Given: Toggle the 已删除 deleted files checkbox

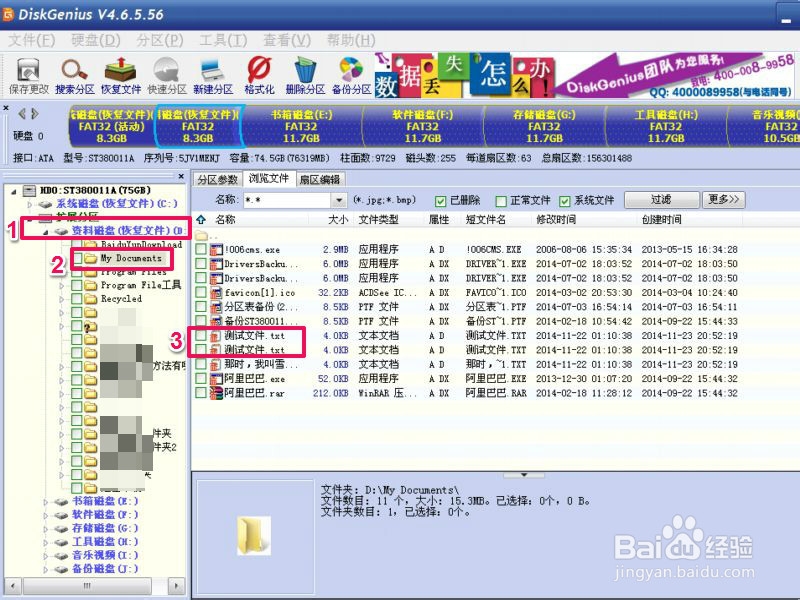Looking at the screenshot, I should click(441, 201).
